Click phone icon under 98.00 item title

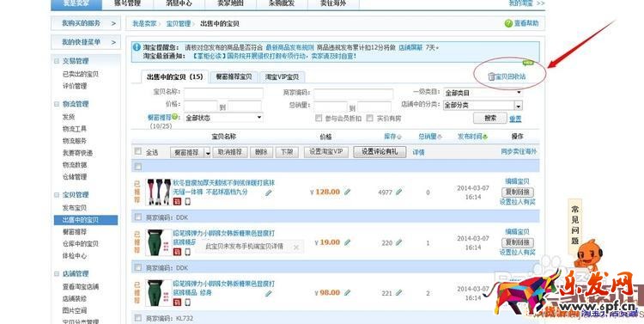tap(188, 303)
